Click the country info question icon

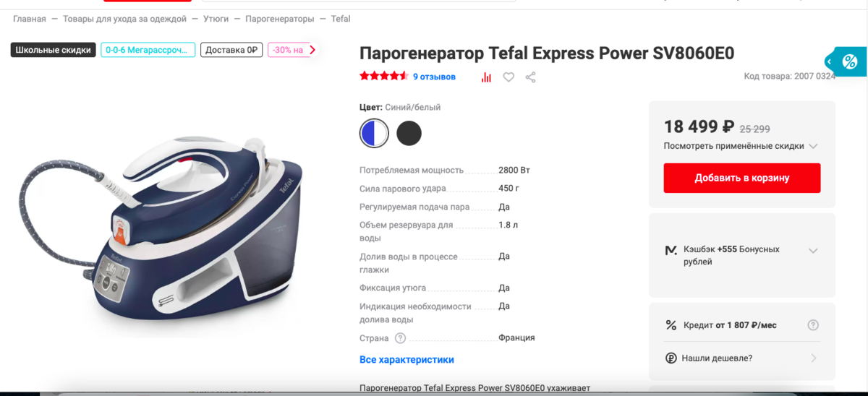point(400,338)
